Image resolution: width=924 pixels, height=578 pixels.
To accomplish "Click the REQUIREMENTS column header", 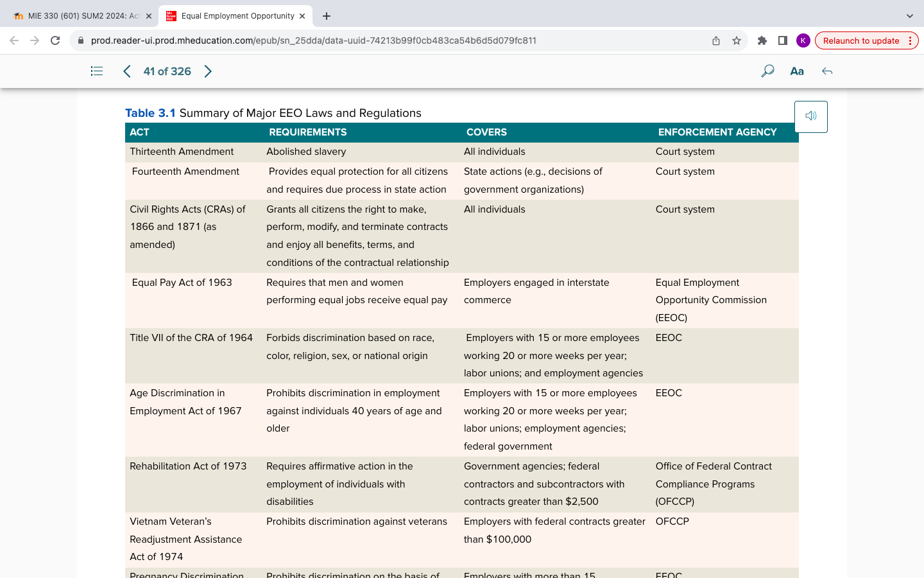I will pyautogui.click(x=308, y=132).
